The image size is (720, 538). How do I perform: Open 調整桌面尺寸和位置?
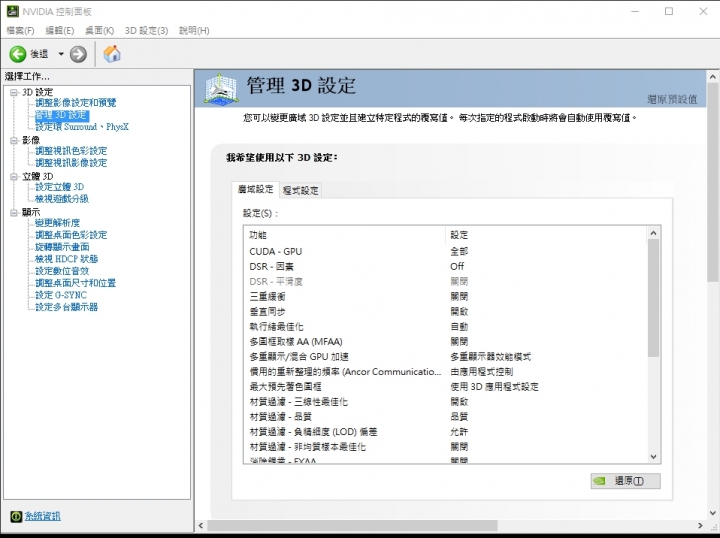tap(76, 283)
